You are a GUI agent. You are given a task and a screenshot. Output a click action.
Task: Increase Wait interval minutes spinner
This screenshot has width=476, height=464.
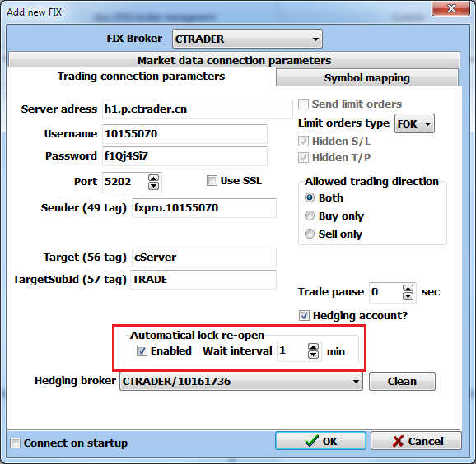pos(313,347)
